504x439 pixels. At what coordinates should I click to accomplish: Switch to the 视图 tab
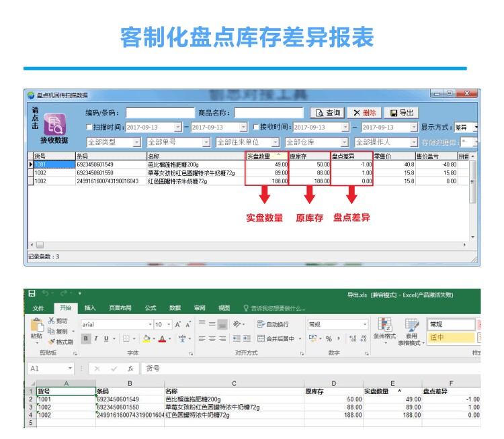coord(224,308)
